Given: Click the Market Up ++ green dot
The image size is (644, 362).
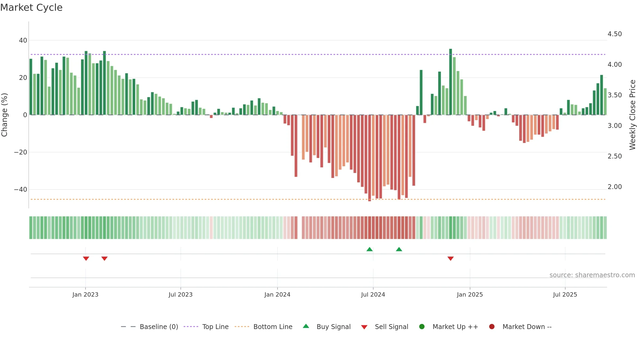Looking at the screenshot, I should pyautogui.click(x=422, y=327).
